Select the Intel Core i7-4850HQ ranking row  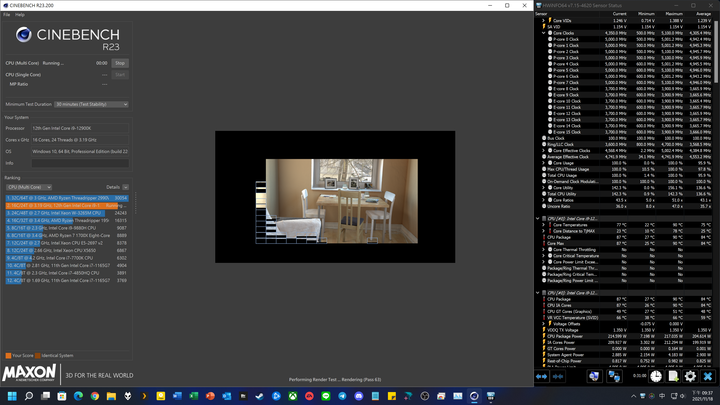(x=67, y=273)
